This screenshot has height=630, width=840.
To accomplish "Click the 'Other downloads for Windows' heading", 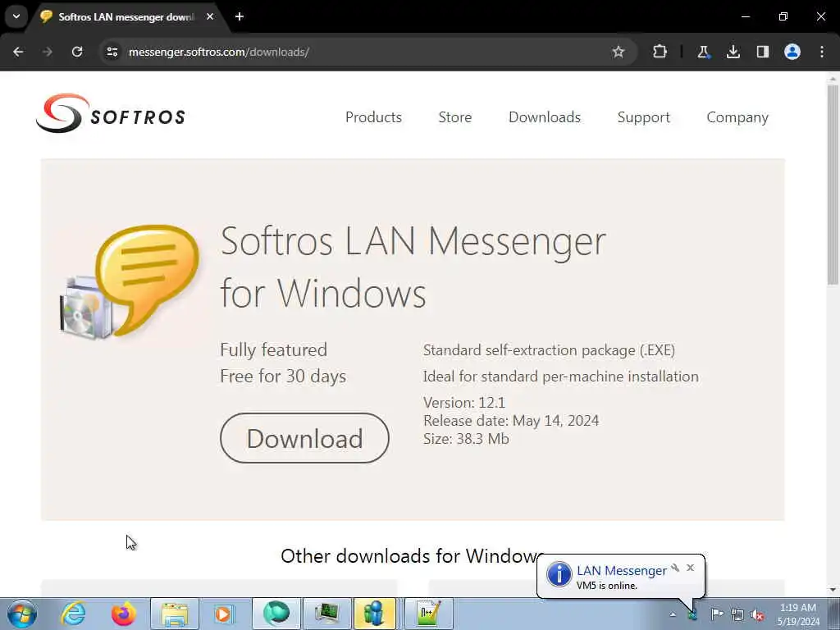I will click(x=413, y=556).
